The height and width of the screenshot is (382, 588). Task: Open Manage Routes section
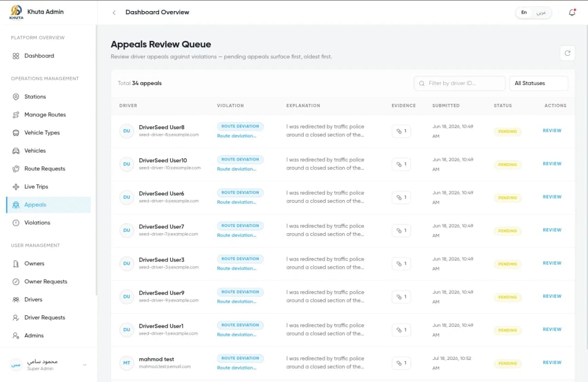tap(48, 115)
